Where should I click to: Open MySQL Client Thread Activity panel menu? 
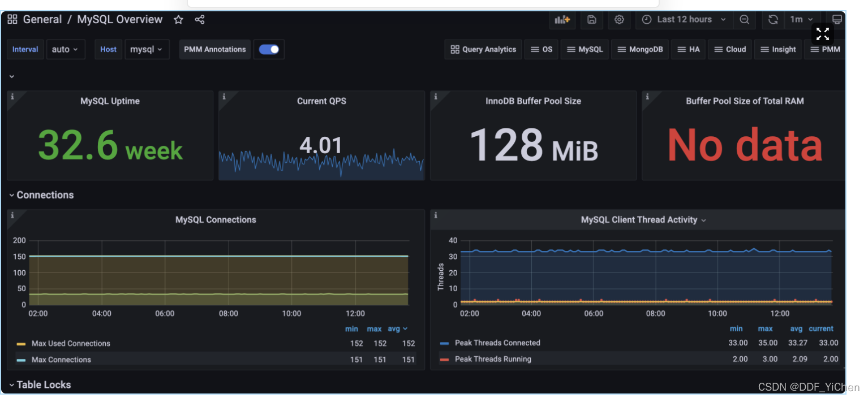click(x=703, y=220)
